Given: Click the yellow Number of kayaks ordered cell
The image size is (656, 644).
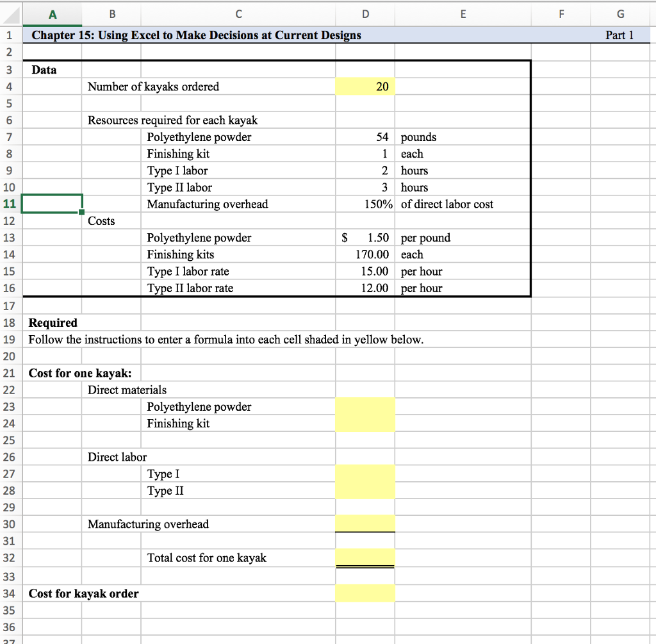Looking at the screenshot, I should click(365, 87).
